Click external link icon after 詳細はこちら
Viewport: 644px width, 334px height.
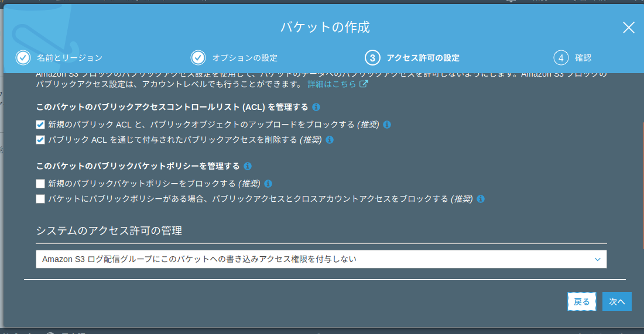pos(364,84)
